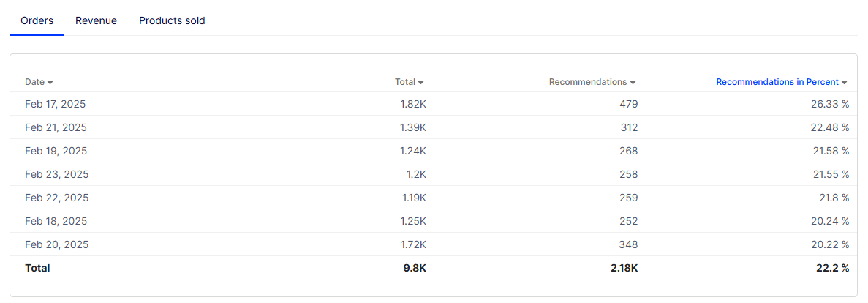Click the Recommendations in Percent header
Screen dimensions: 868x303
click(777, 82)
